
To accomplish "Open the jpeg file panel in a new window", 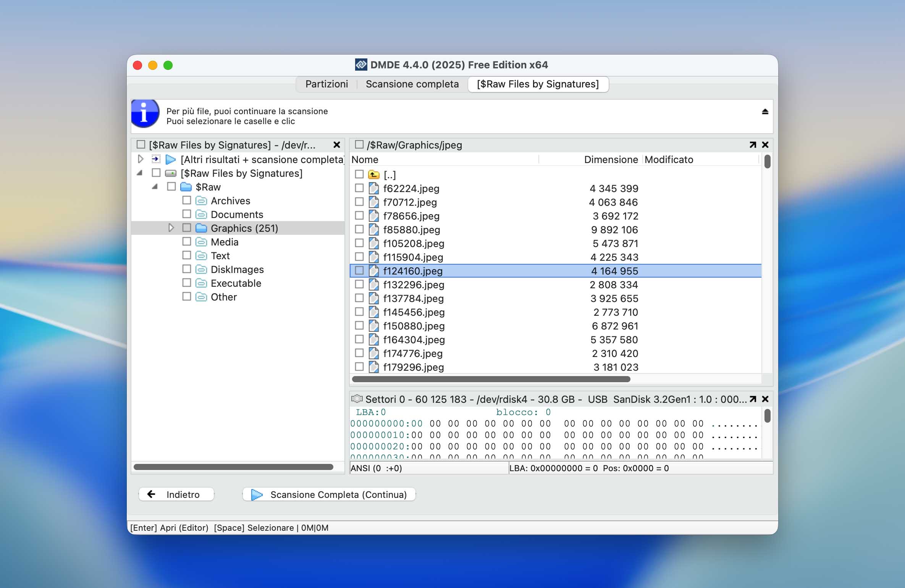I will [x=752, y=145].
